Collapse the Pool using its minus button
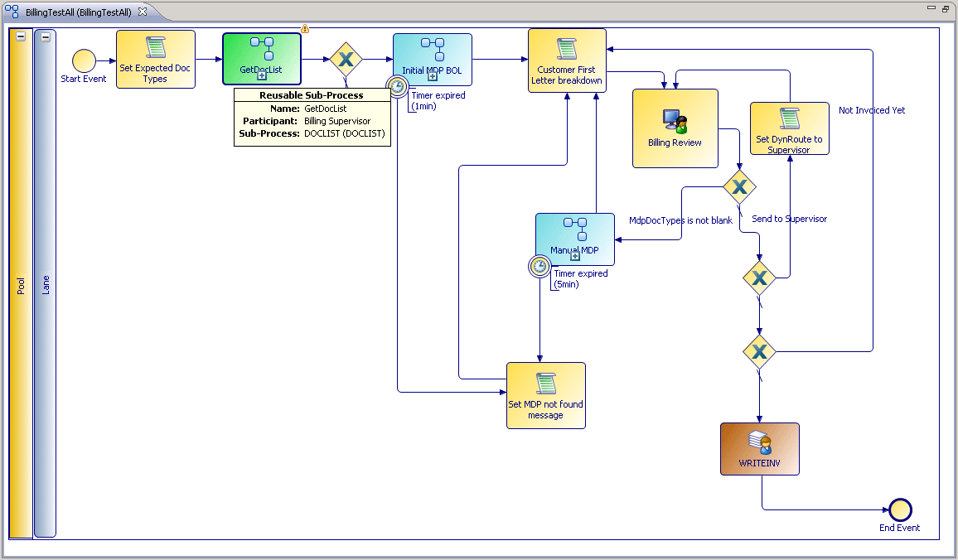Viewport: 958px width, 560px height. pos(21,36)
